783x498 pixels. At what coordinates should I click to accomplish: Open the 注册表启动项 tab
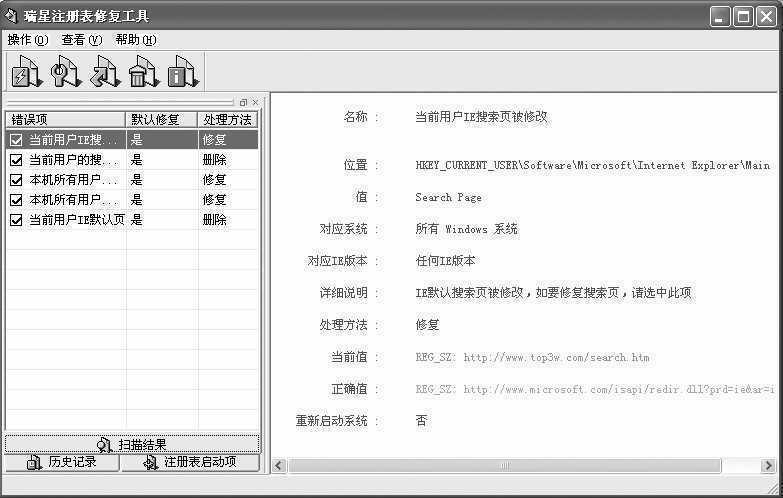pos(190,463)
